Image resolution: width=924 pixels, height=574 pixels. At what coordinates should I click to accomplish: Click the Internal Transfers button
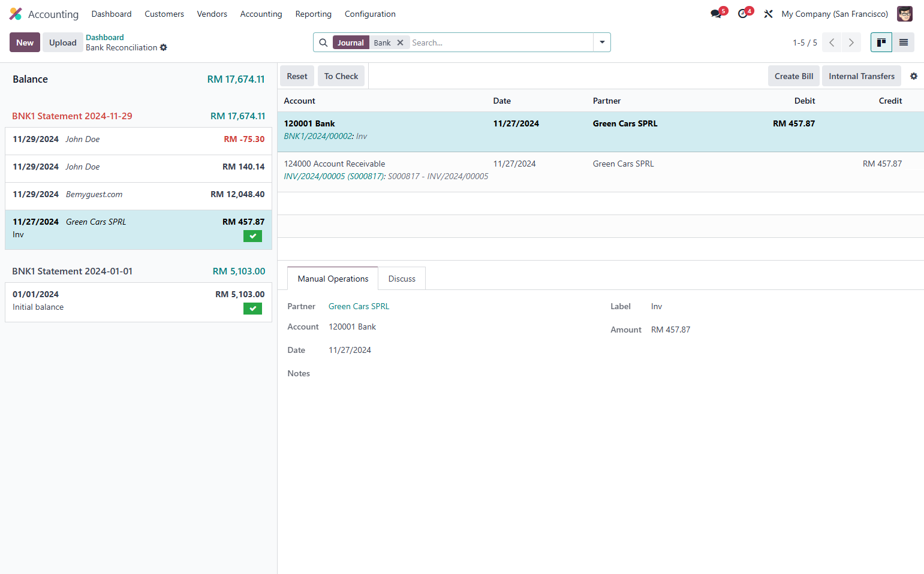[862, 76]
